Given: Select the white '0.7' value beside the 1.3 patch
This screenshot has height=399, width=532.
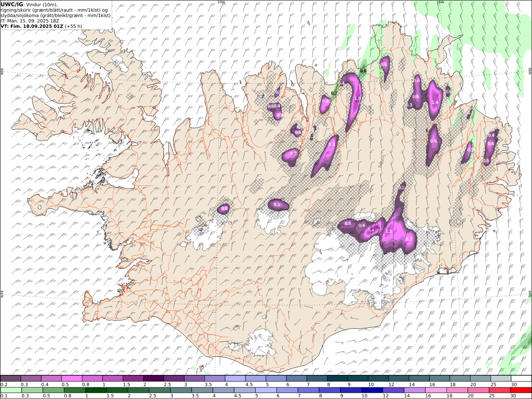Looking at the screenshot, I should 409,239.
